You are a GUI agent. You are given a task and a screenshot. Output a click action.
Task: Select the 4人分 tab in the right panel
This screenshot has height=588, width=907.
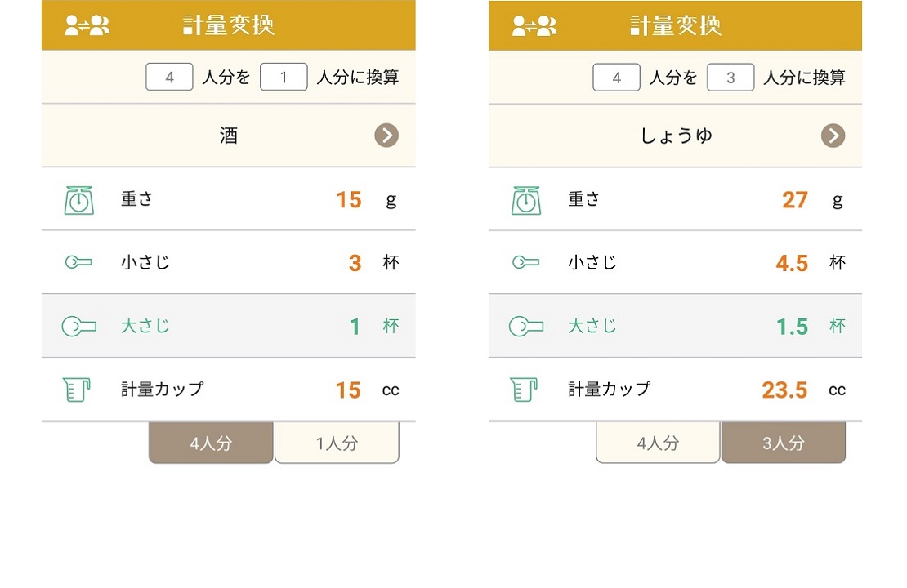pos(658,443)
